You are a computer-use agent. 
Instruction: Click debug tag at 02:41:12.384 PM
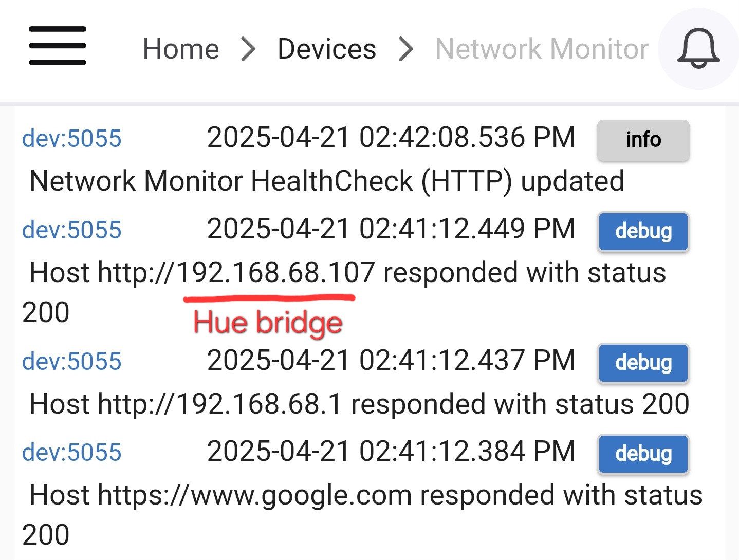tap(643, 454)
